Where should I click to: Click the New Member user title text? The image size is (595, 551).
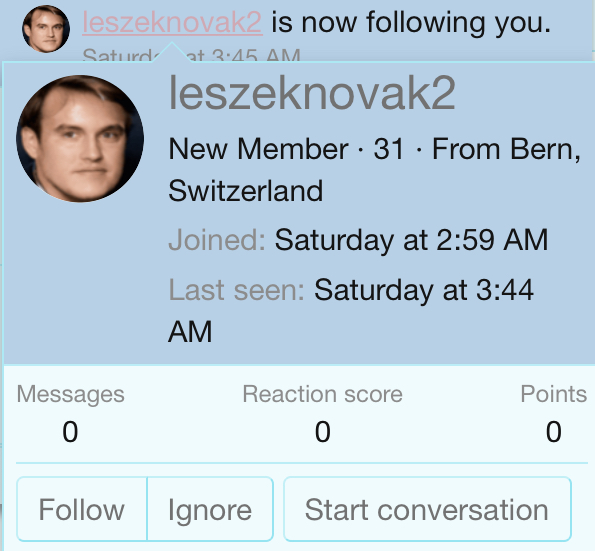click(x=258, y=149)
